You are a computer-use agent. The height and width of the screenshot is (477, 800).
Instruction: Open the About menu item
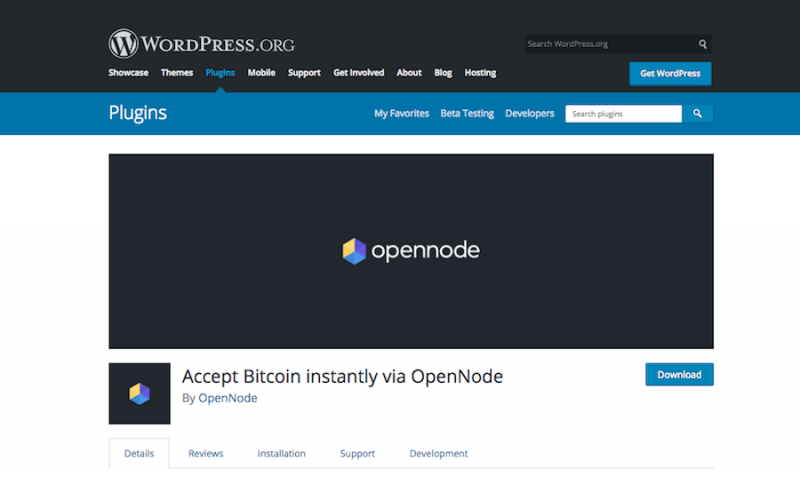(x=409, y=72)
